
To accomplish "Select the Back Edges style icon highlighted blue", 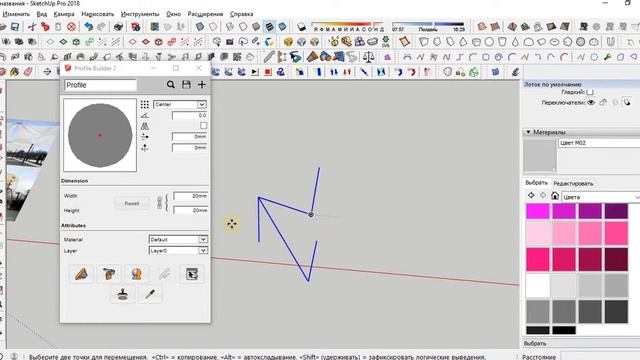I will click(x=269, y=27).
